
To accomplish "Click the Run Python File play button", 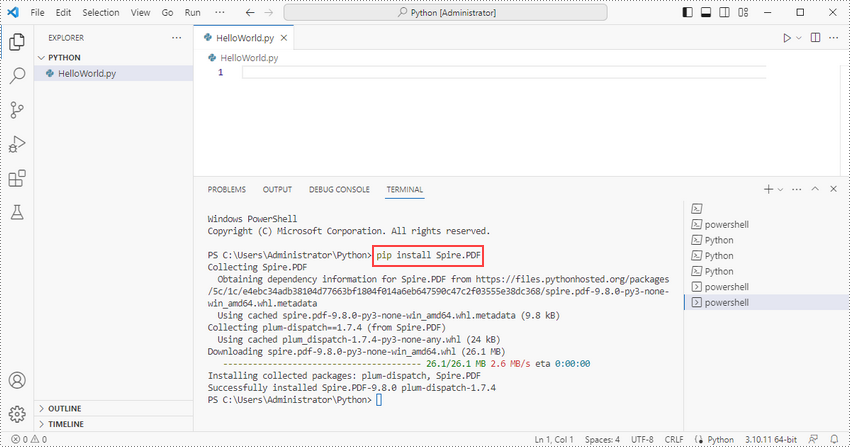I will (787, 38).
